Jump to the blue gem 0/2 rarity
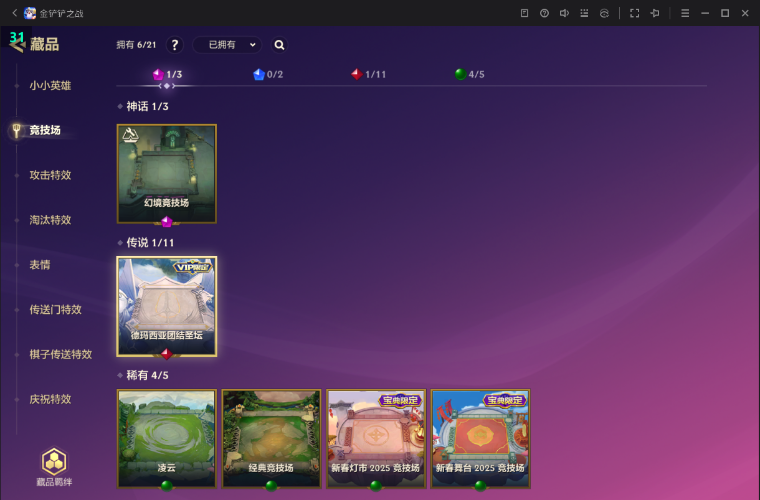 (268, 74)
